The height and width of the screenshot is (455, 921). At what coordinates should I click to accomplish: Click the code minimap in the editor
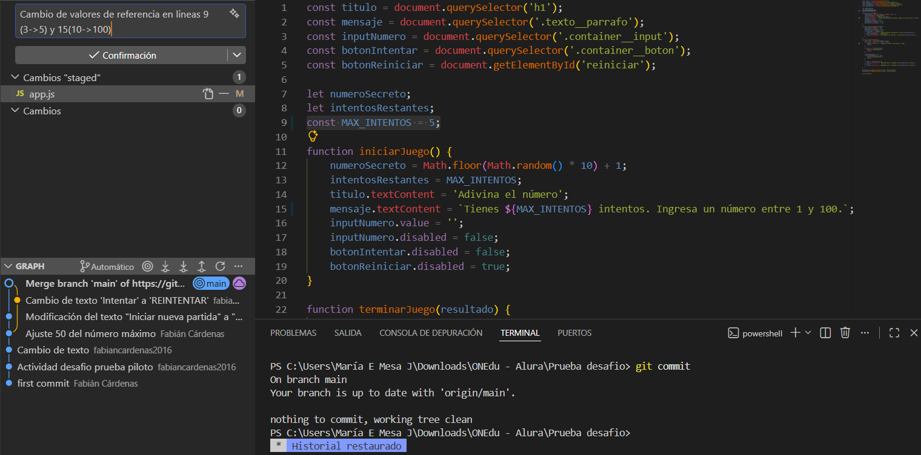tap(892, 36)
